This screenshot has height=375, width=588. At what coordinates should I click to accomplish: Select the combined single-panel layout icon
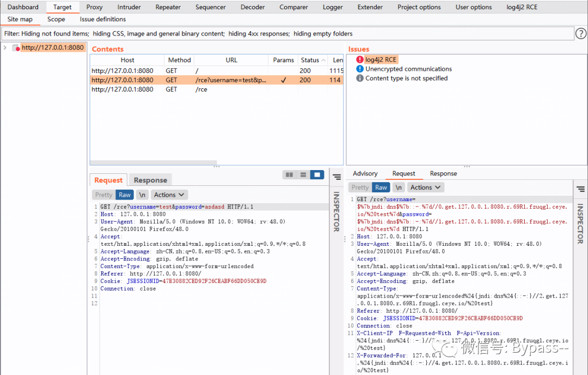click(317, 174)
